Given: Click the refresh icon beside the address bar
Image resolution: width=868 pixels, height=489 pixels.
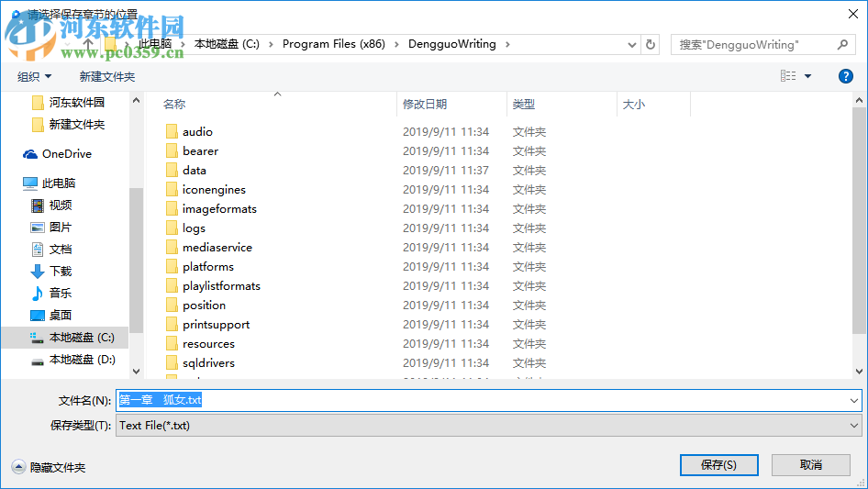Looking at the screenshot, I should click(x=651, y=44).
